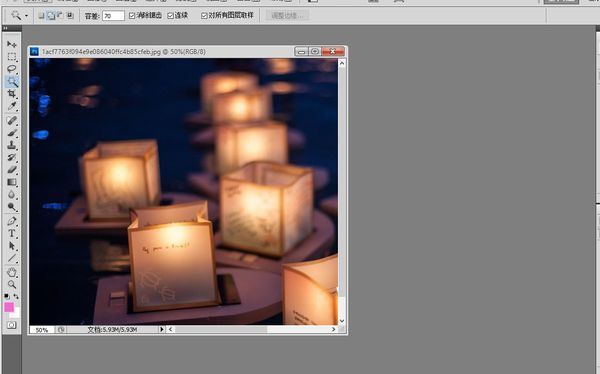This screenshot has height=374, width=600.
Task: Click the horizontal scrollbar right arrow
Action: (x=333, y=329)
